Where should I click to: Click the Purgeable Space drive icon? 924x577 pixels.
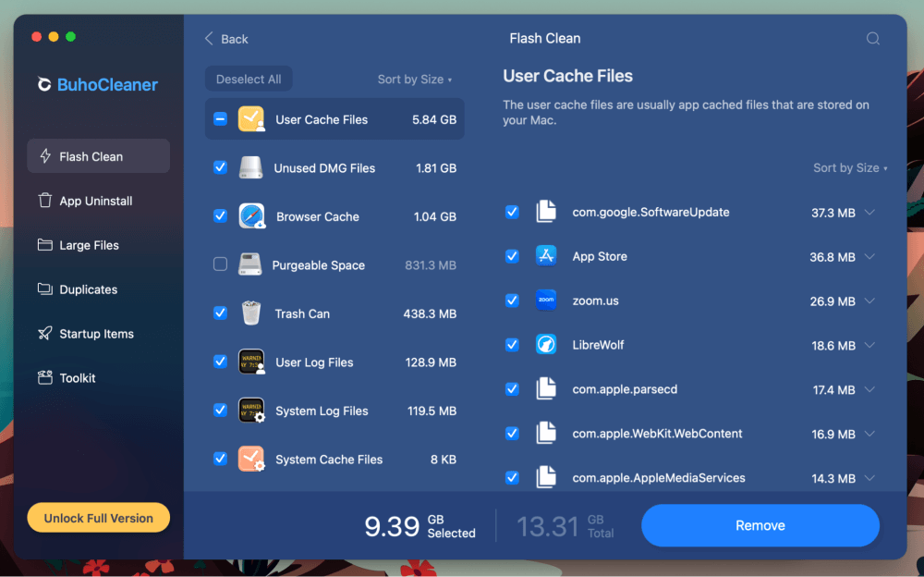[249, 264]
